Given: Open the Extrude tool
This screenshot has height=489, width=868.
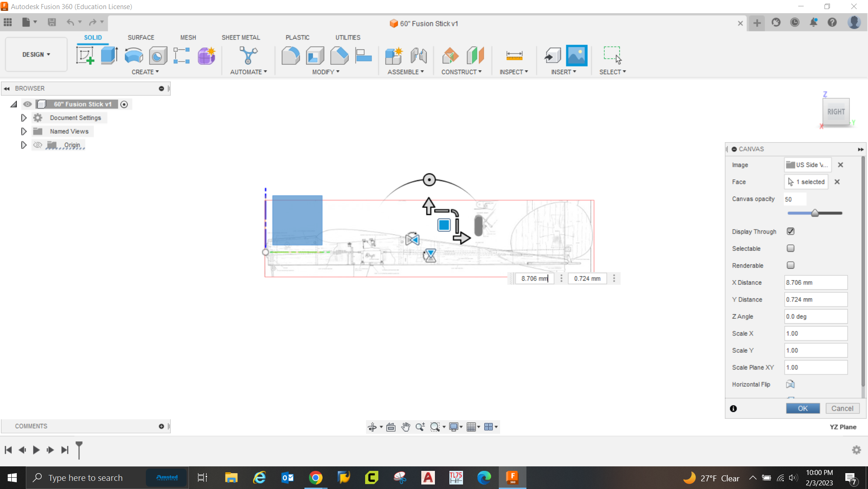Looking at the screenshot, I should click(109, 55).
